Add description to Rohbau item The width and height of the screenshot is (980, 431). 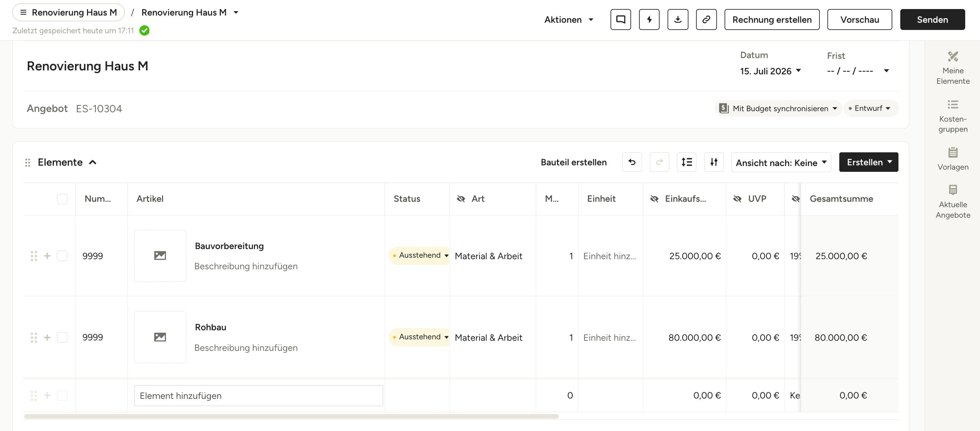pyautogui.click(x=246, y=348)
